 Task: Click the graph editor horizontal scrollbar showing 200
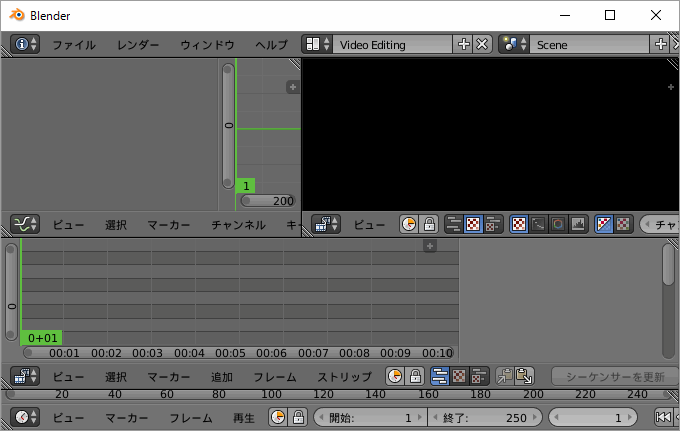268,201
